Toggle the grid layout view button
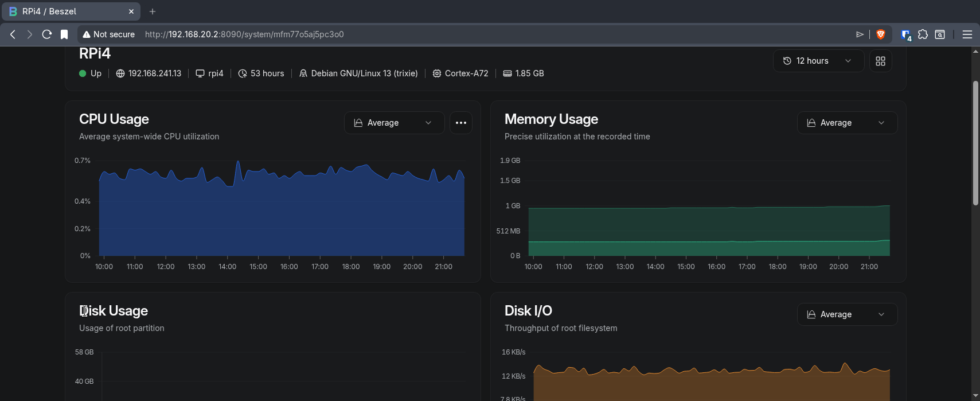Viewport: 980px width, 401px height. pos(881,61)
